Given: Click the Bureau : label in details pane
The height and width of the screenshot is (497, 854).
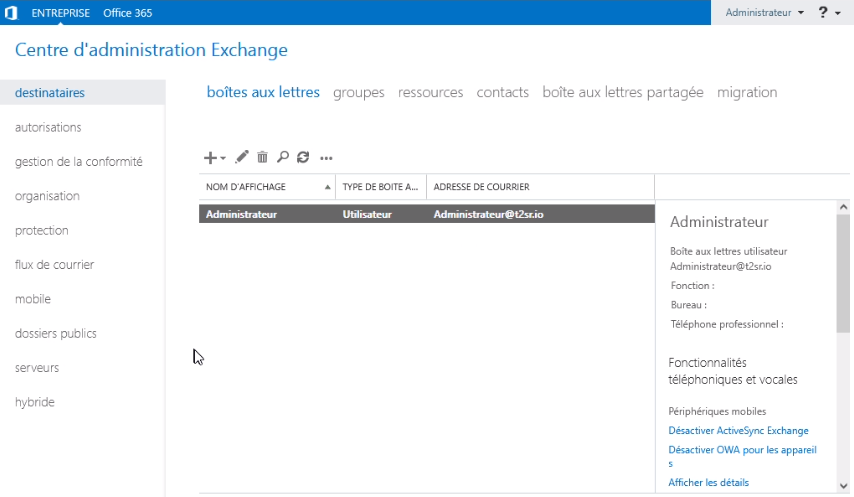Looking at the screenshot, I should click(x=688, y=305).
